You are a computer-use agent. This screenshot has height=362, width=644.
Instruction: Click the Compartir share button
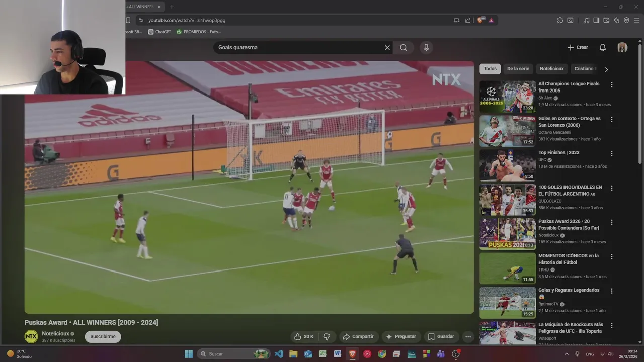point(358,337)
